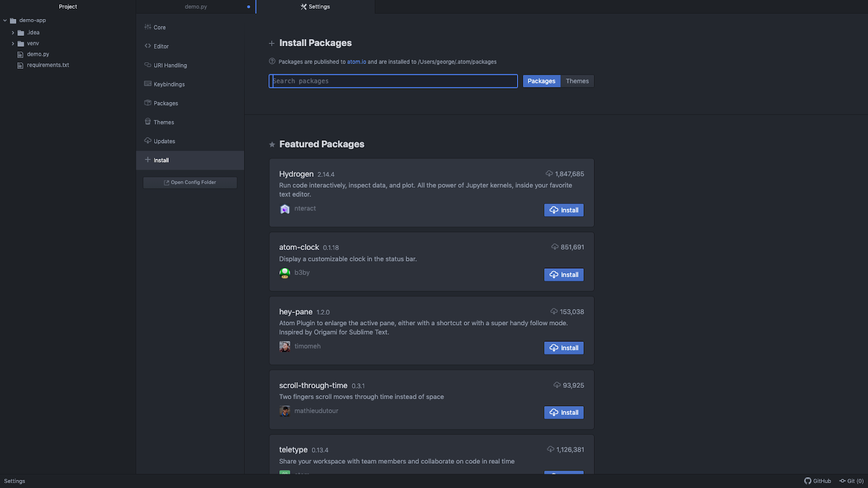The width and height of the screenshot is (868, 488).
Task: Click the nteract author name
Action: (x=305, y=208)
